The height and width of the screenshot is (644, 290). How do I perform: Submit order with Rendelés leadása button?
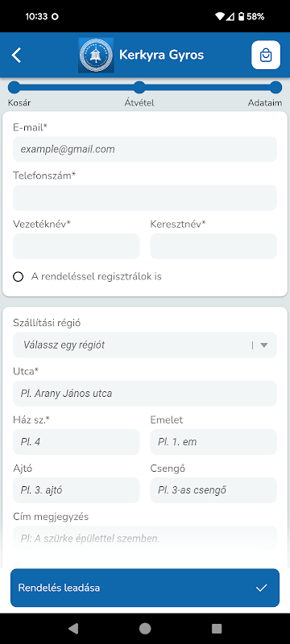coord(145,588)
